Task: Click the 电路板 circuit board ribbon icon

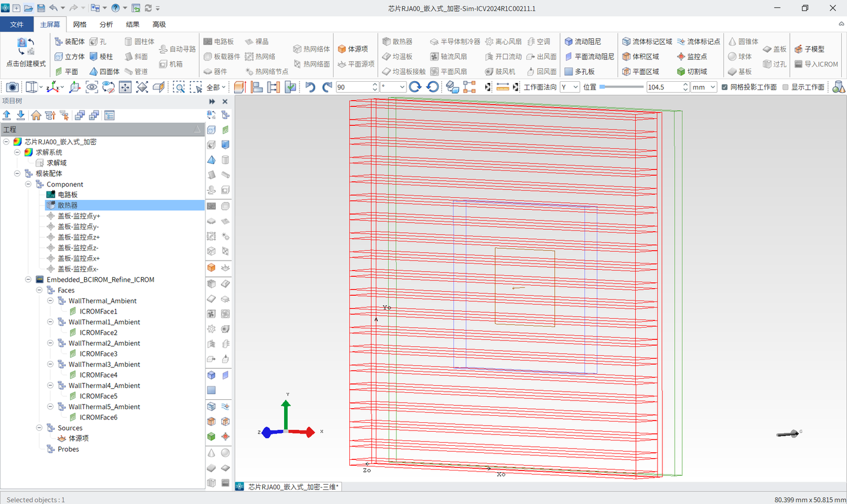Action: (x=208, y=42)
